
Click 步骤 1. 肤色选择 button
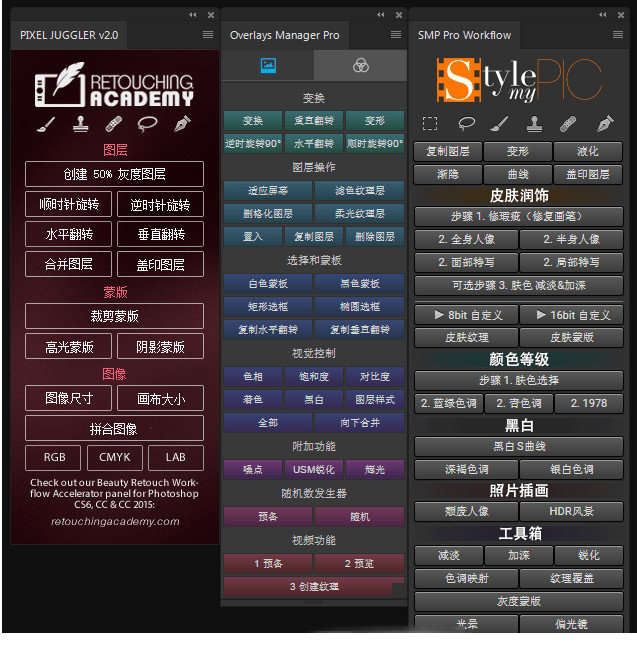pyautogui.click(x=519, y=381)
